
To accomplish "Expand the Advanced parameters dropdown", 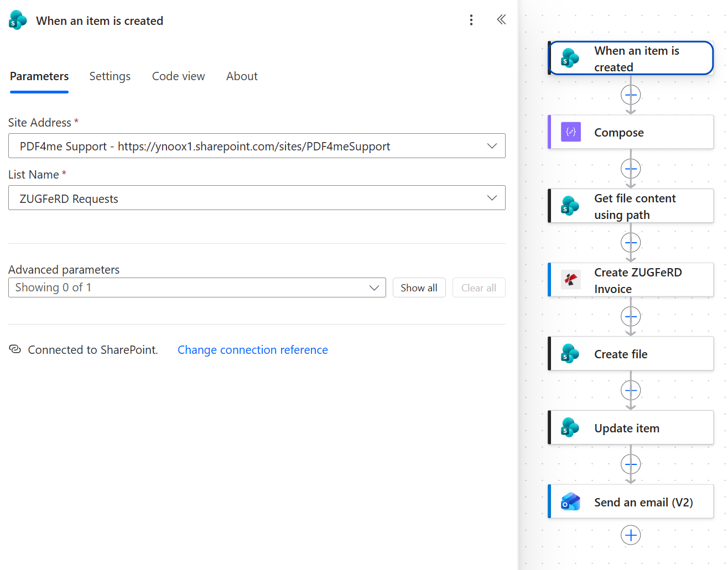I will [x=197, y=287].
